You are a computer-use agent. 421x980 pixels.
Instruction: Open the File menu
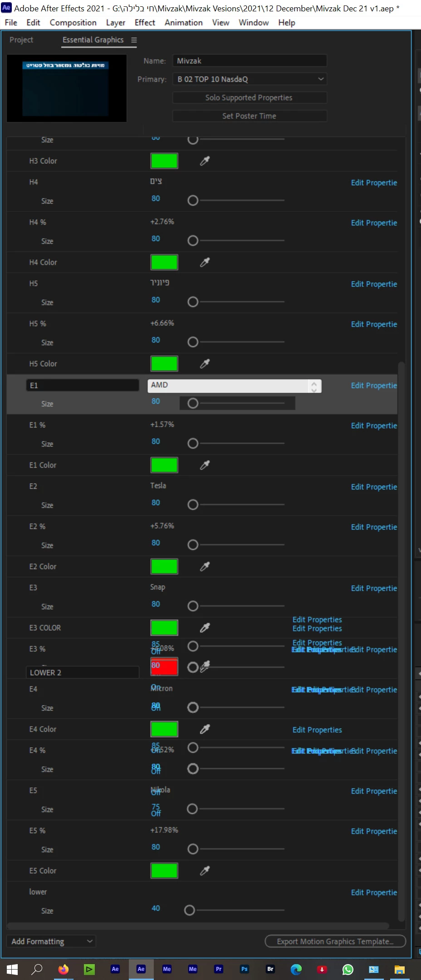(x=11, y=23)
